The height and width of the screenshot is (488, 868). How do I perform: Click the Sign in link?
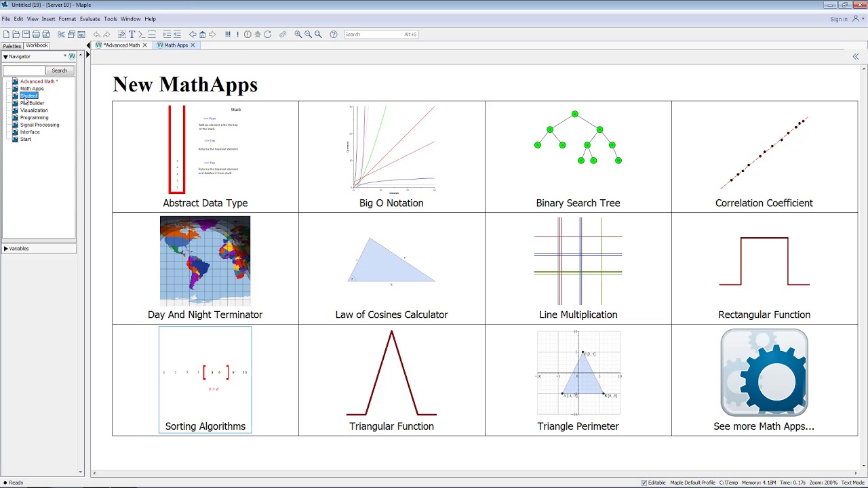(x=839, y=19)
